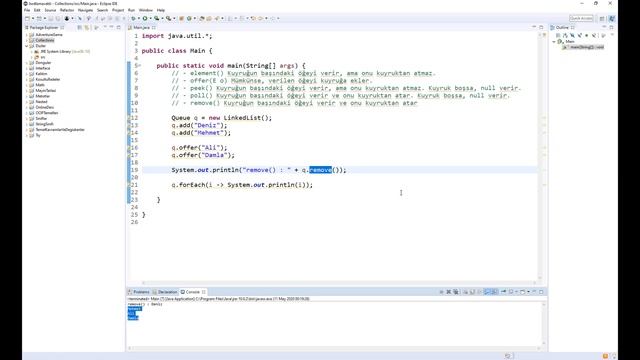
Task: Select the Main.java editor tab
Action: pos(141,27)
